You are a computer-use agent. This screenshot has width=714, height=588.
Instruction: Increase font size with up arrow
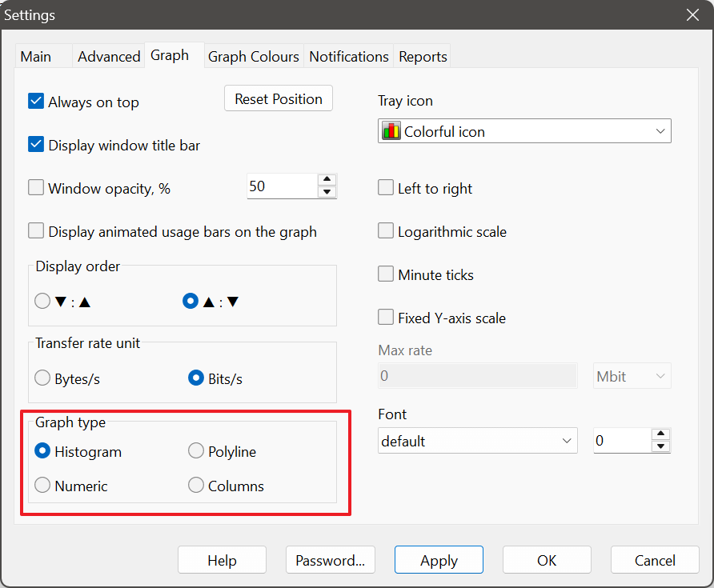tap(660, 434)
